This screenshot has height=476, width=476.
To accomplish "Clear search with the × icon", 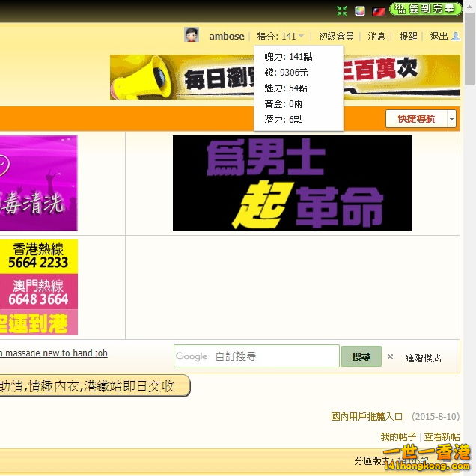I will pyautogui.click(x=390, y=357).
